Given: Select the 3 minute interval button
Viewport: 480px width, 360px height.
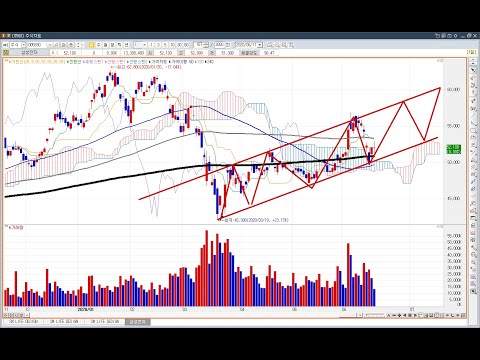Looking at the screenshot, I should pyautogui.click(x=158, y=45).
